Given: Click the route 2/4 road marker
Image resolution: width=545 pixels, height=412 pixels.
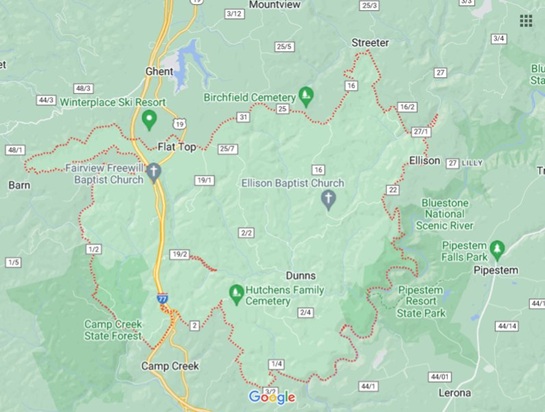Looking at the screenshot, I should [306, 313].
